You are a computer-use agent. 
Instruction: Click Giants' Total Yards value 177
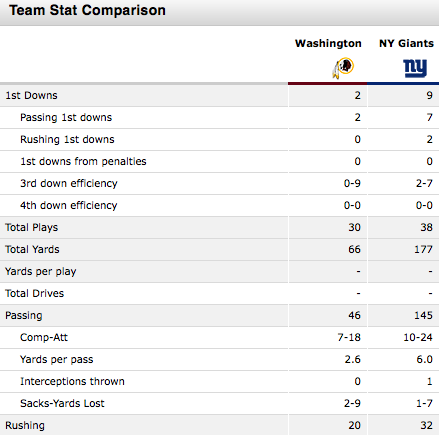423,249
